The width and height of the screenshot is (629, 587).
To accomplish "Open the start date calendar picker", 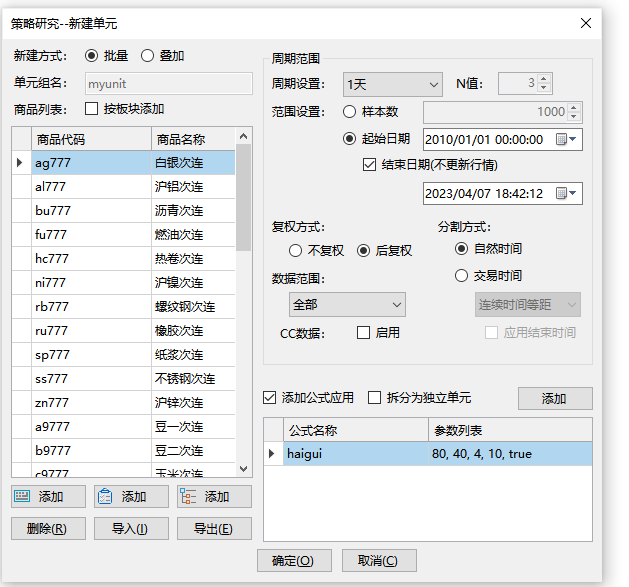I will click(566, 140).
